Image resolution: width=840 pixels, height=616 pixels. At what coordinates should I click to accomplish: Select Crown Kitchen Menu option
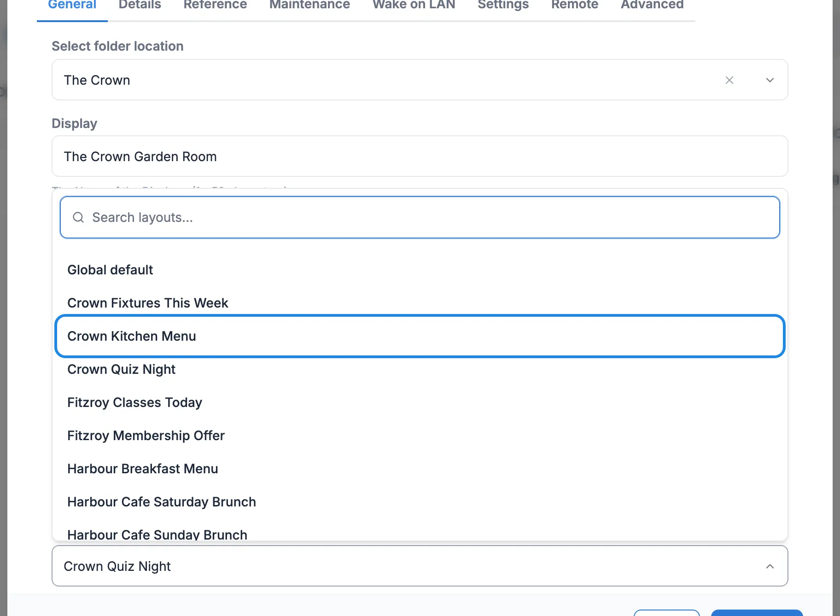click(x=420, y=336)
